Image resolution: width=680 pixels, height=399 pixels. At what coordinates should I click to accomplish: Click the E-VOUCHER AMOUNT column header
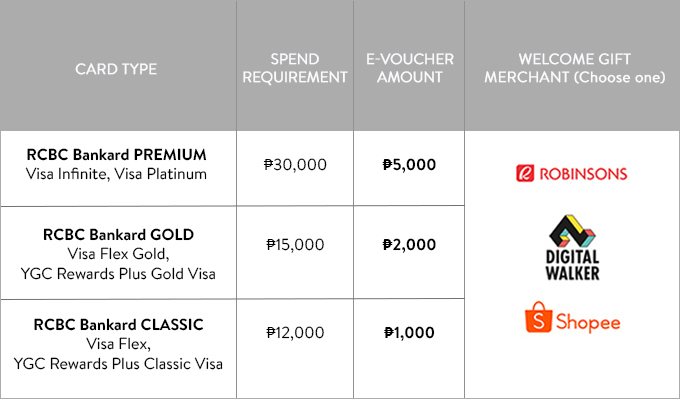point(409,68)
